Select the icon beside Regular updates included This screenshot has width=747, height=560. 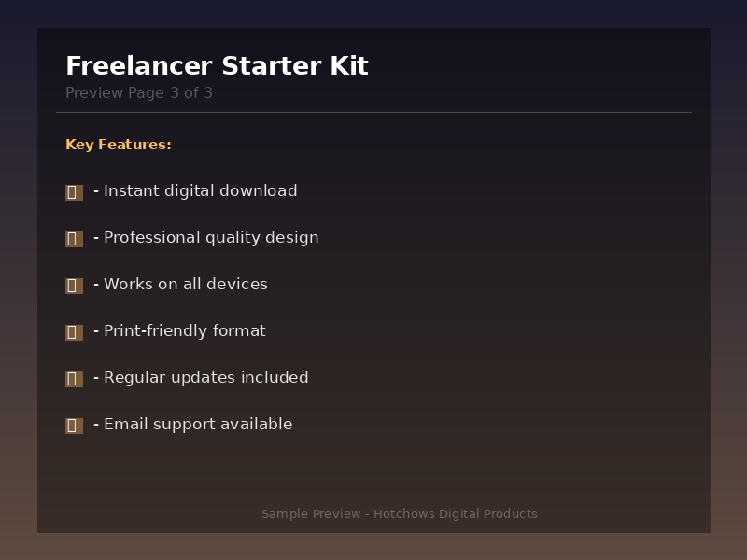(74, 379)
